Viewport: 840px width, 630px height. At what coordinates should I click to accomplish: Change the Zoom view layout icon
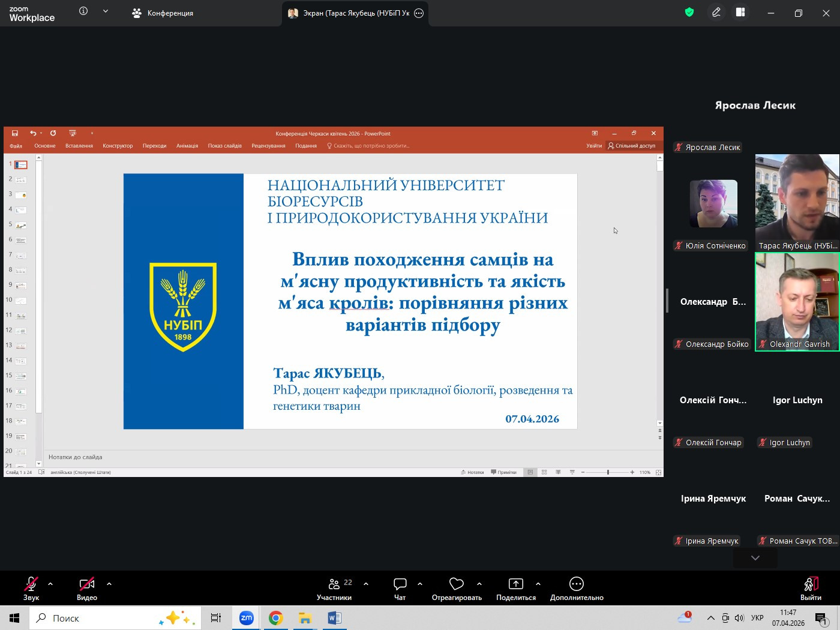[740, 13]
